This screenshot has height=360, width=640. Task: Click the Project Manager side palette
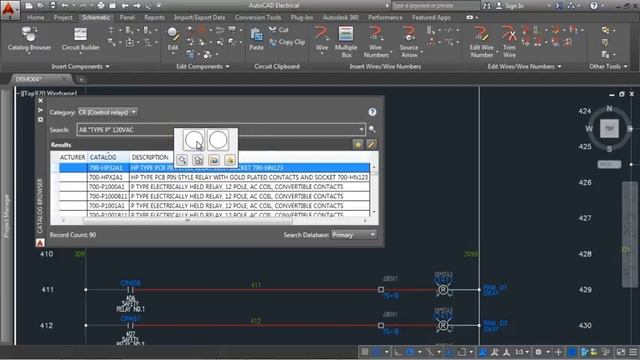(x=6, y=216)
